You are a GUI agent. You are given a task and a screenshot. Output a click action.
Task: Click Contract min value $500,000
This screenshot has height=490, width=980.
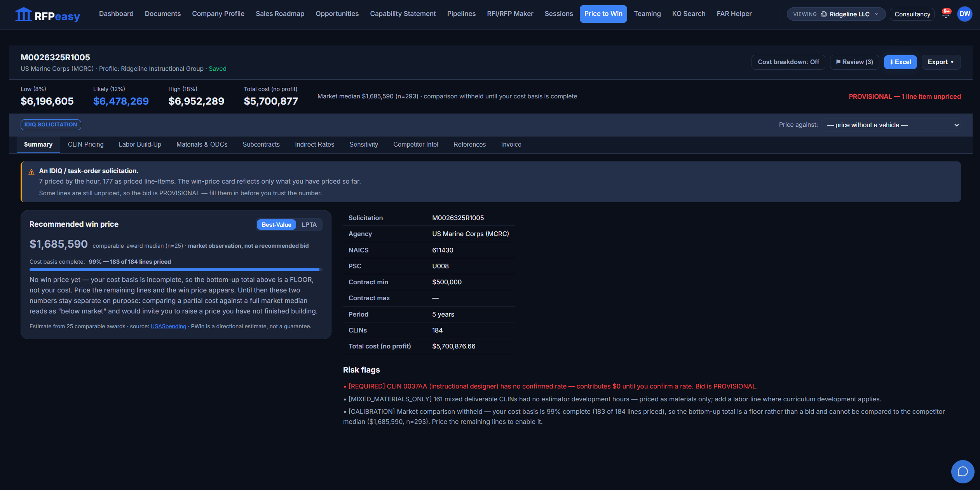pyautogui.click(x=447, y=282)
